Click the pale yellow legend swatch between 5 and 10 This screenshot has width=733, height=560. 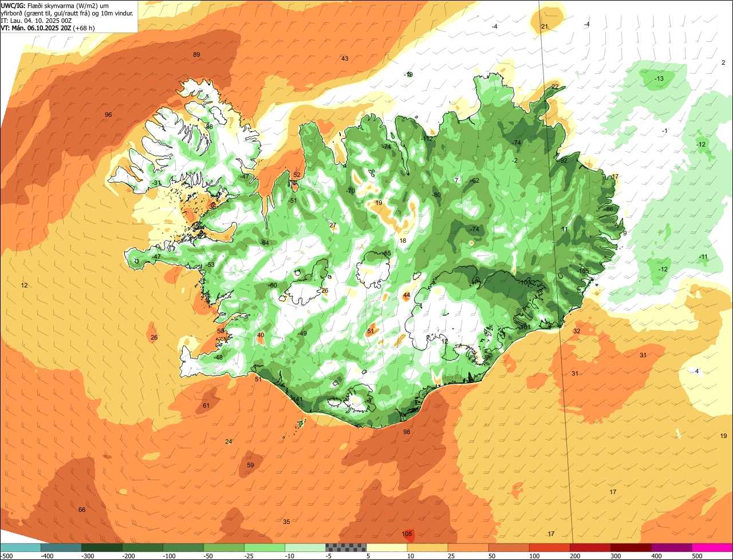click(x=387, y=547)
